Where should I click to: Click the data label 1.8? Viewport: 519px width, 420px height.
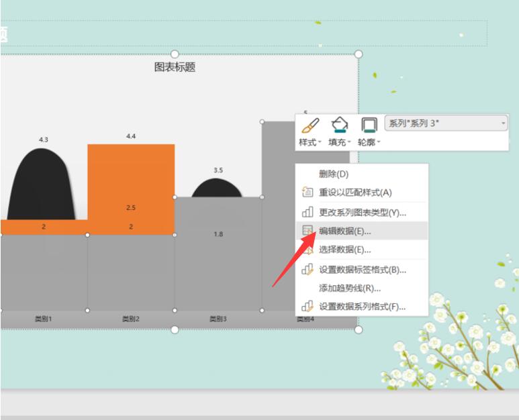point(218,234)
